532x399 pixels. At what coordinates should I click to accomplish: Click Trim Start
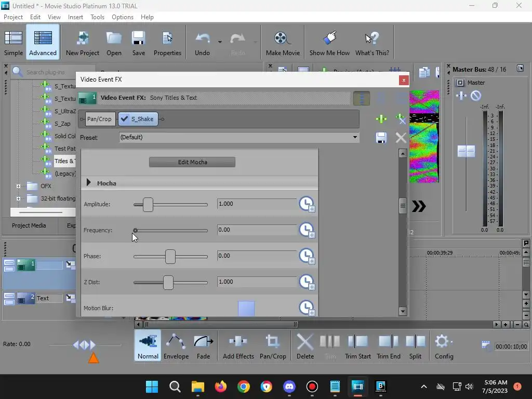(357, 345)
